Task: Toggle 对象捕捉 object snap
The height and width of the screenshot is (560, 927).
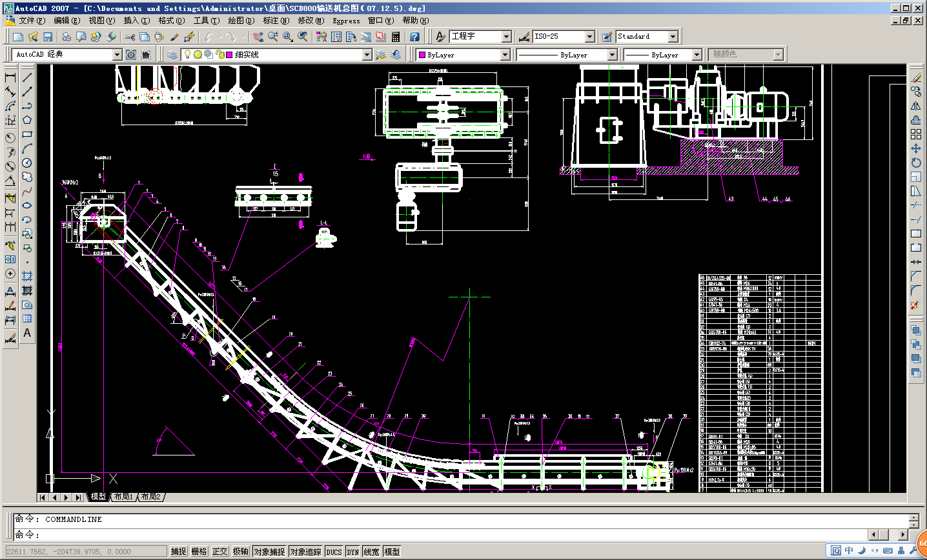Action: [x=269, y=552]
